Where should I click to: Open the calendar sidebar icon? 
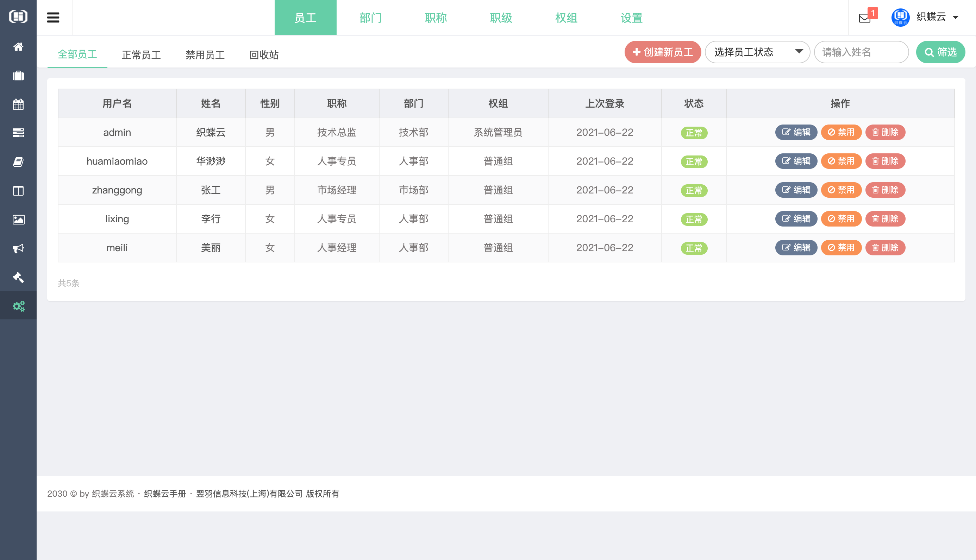click(18, 104)
